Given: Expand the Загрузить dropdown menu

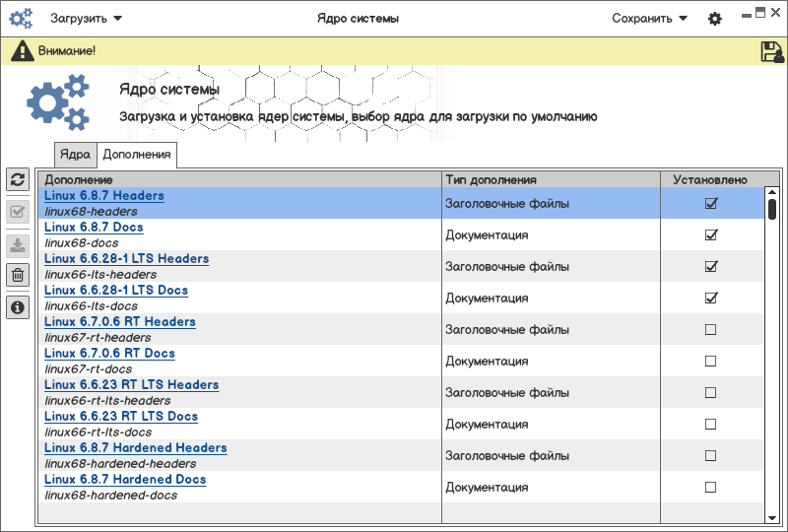Looking at the screenshot, I should tap(87, 19).
